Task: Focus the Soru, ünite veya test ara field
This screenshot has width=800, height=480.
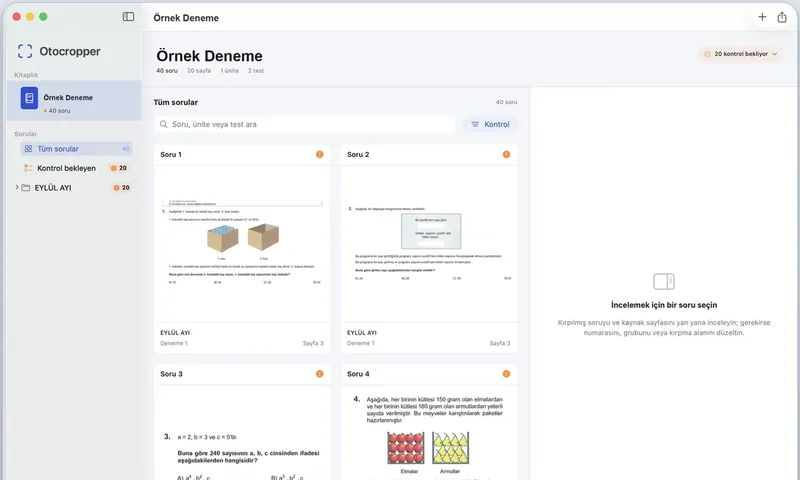Action: point(305,124)
